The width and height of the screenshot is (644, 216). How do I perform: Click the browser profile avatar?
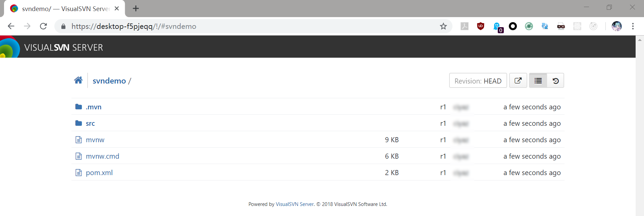[616, 26]
